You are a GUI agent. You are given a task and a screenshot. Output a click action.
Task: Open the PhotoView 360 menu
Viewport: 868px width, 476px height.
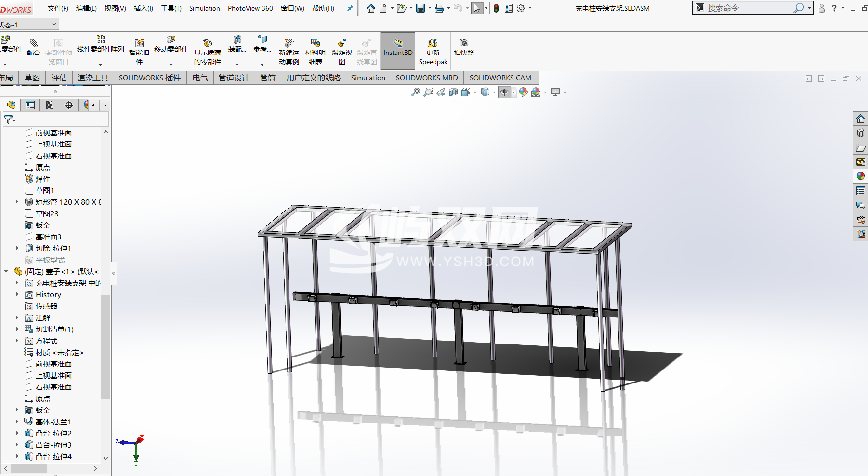(x=250, y=8)
